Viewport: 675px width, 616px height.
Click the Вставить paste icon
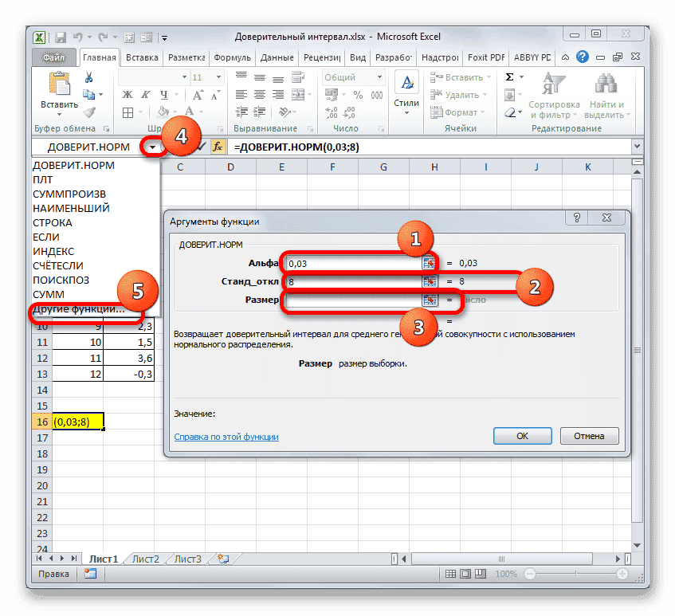click(58, 82)
